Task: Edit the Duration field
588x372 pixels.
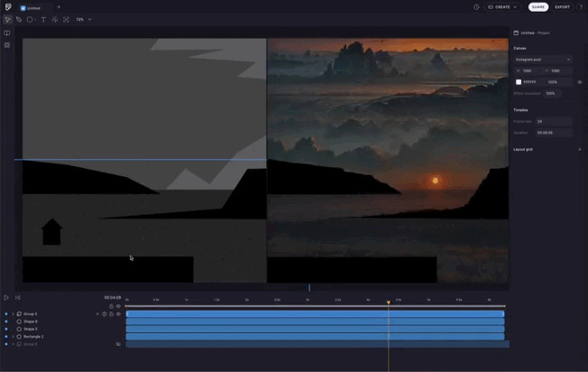Action: click(x=554, y=133)
